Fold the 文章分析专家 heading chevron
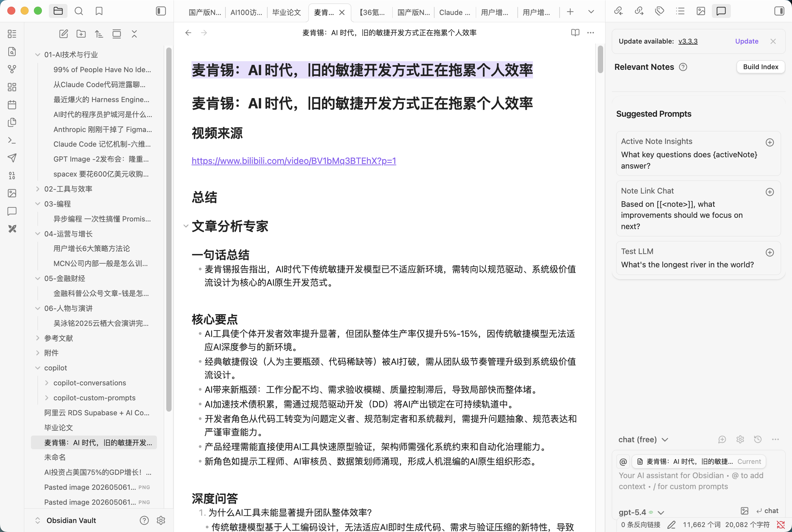The image size is (792, 532). click(x=186, y=226)
